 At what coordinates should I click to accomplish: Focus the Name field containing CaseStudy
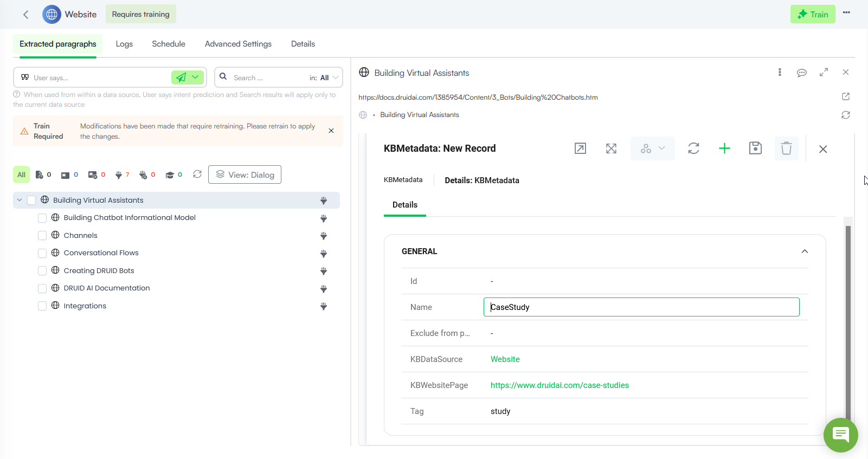(x=641, y=307)
